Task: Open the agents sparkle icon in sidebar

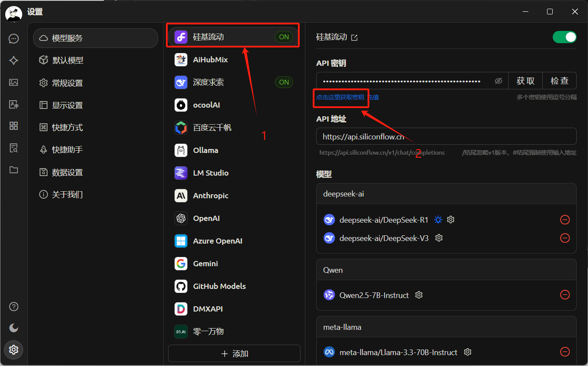Action: click(14, 61)
